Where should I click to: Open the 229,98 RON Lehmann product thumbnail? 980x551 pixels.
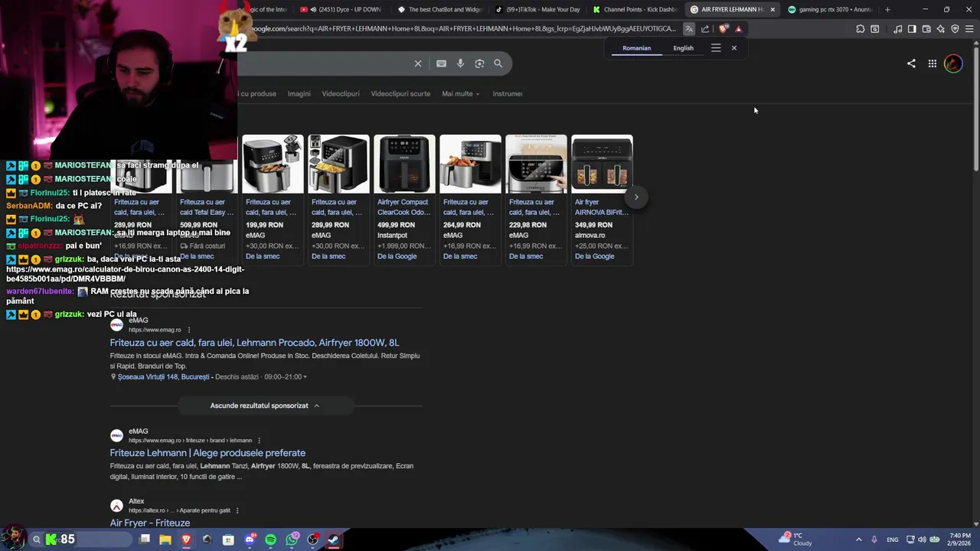tap(536, 164)
